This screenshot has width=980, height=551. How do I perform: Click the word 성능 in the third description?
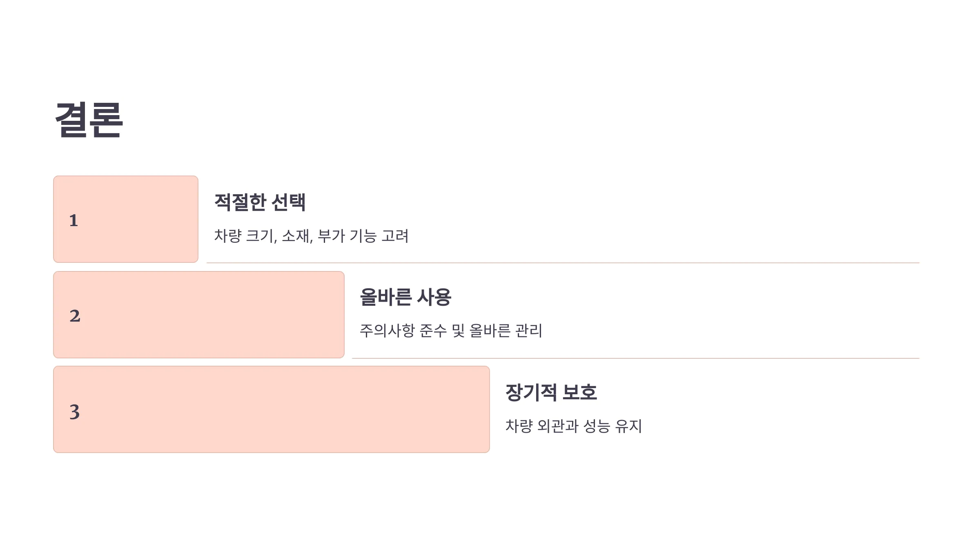(x=597, y=426)
